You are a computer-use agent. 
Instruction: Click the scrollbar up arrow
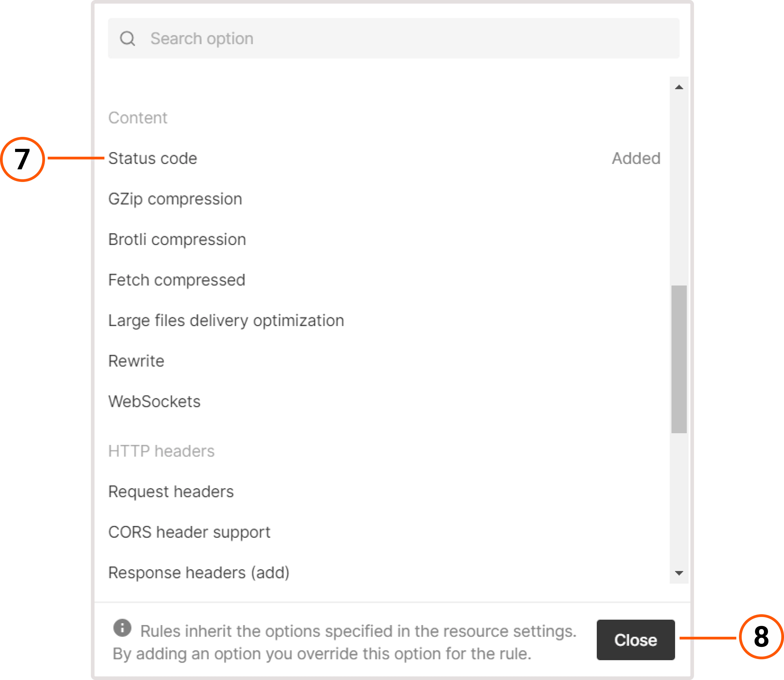tap(678, 87)
